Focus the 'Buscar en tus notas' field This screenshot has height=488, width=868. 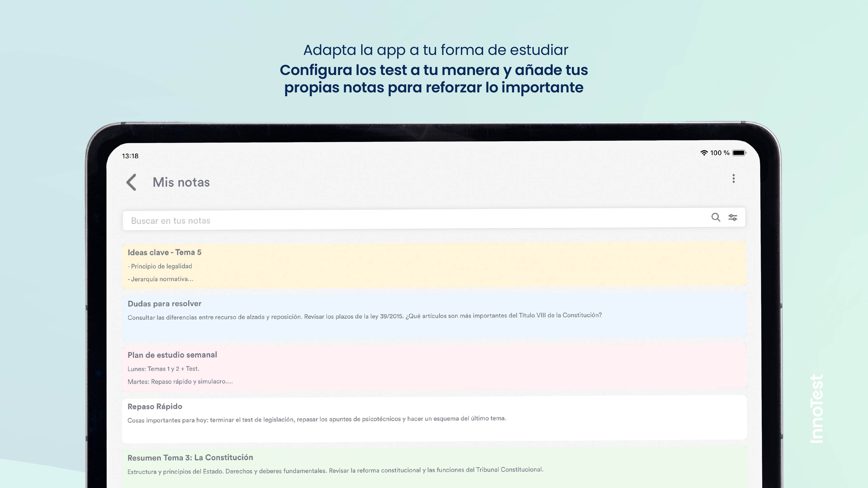pyautogui.click(x=404, y=220)
